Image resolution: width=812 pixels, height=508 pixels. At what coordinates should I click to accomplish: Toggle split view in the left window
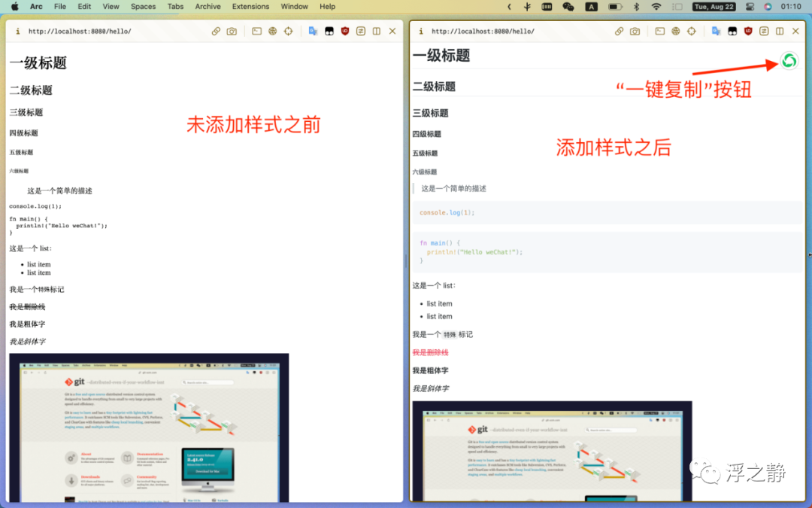pyautogui.click(x=377, y=31)
